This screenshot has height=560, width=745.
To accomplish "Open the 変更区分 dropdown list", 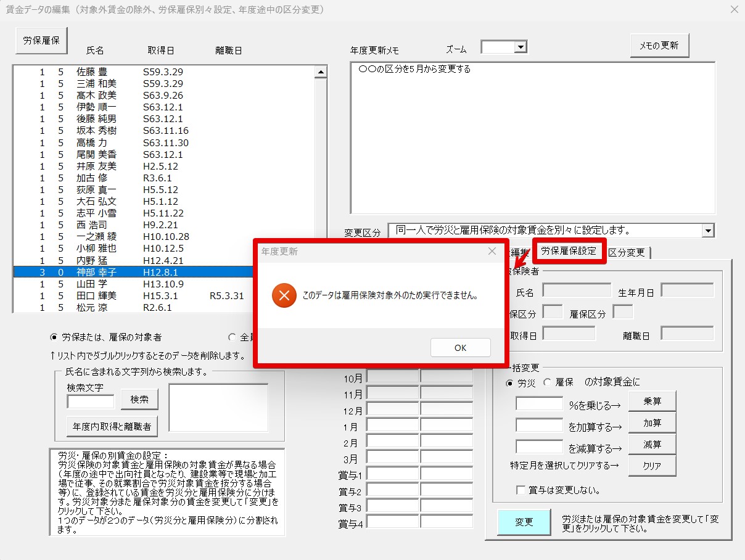I will 708,231.
